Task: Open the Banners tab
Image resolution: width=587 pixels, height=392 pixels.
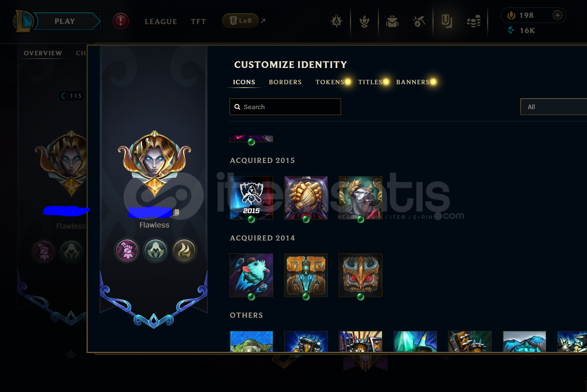Action: coord(413,82)
